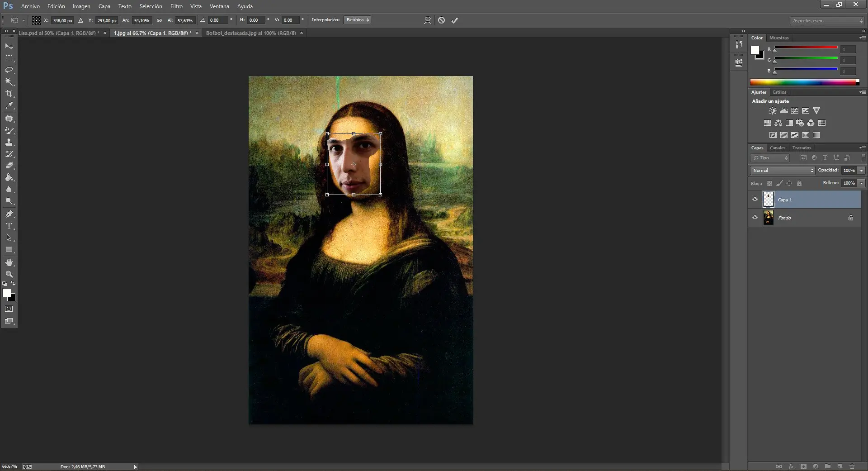Select the Path Selection arrow tool
Viewport: 868px width, 471px height.
coord(9,238)
